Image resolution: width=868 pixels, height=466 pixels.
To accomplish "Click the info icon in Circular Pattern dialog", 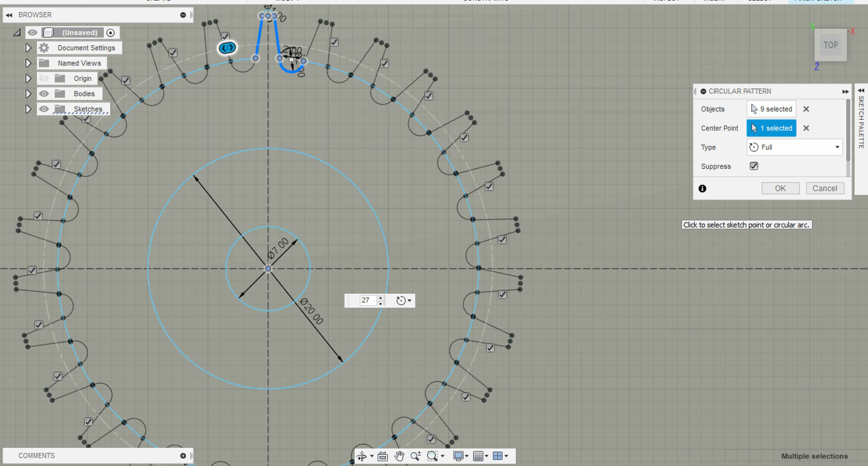I will [702, 189].
